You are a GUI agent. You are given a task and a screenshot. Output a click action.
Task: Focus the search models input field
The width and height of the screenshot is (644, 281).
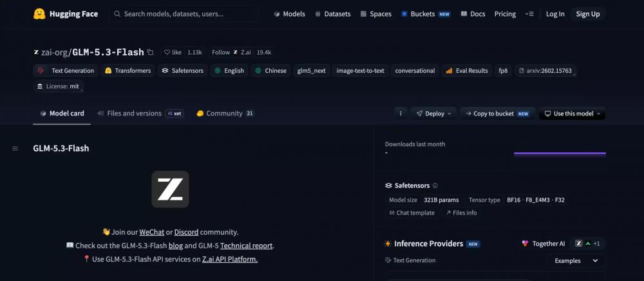pos(184,14)
